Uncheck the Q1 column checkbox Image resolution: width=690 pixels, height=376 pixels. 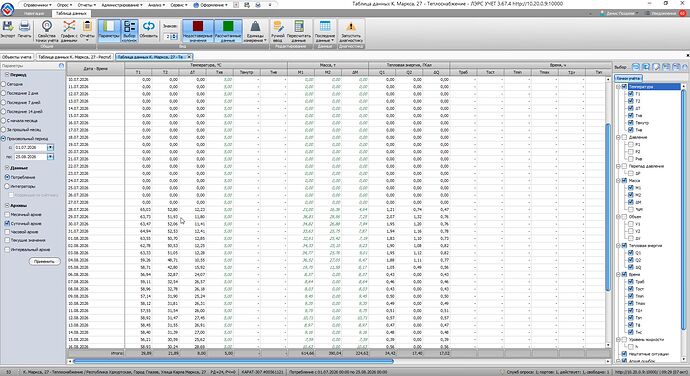(631, 253)
